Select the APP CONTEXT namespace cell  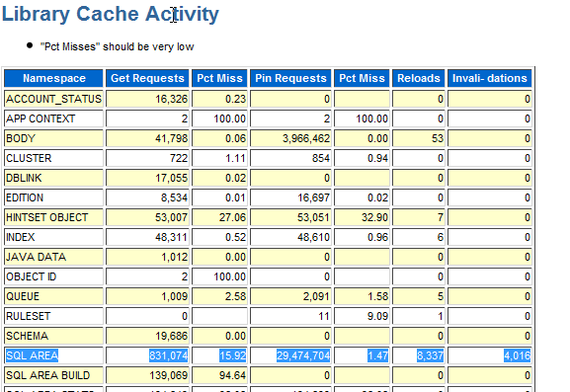tap(53, 118)
